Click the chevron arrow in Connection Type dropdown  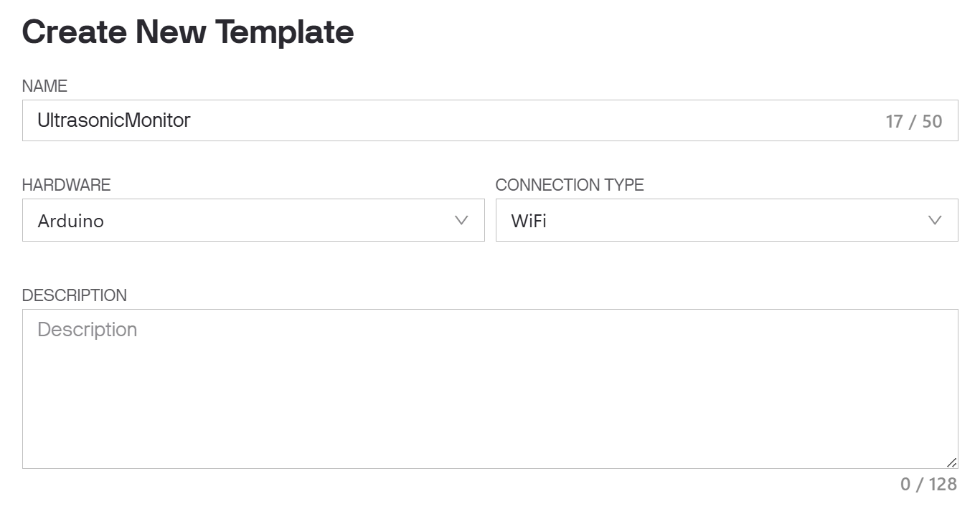(x=935, y=220)
